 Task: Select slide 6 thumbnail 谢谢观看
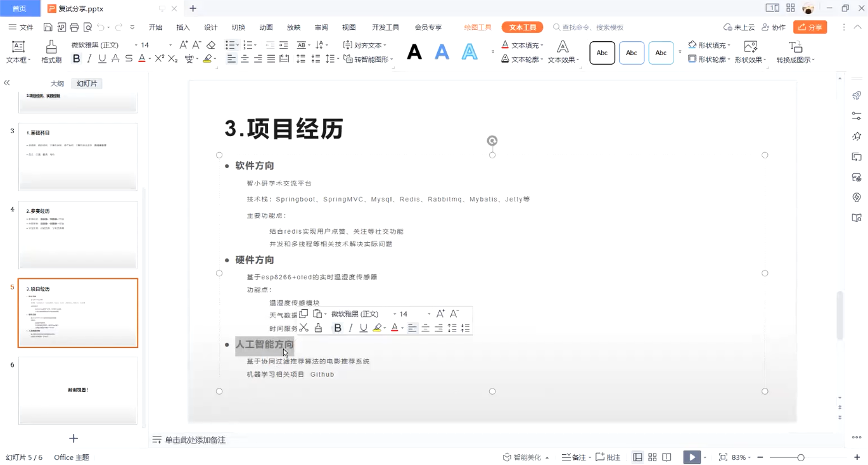[x=78, y=390]
